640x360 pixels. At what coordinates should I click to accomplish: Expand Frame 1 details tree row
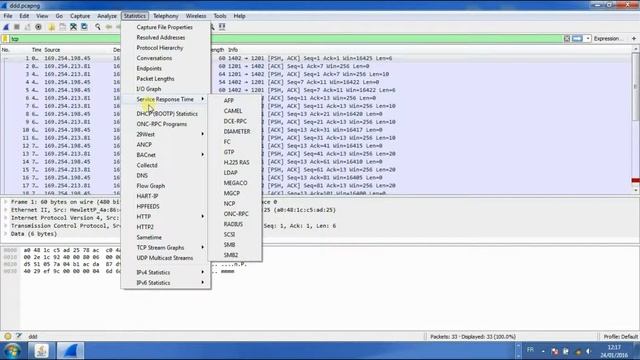(5, 202)
